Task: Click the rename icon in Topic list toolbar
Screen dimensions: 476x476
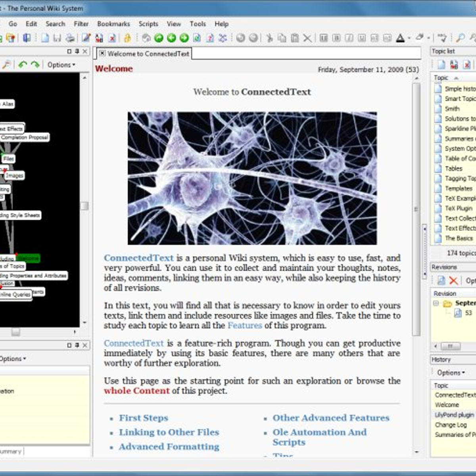Action: (454, 65)
